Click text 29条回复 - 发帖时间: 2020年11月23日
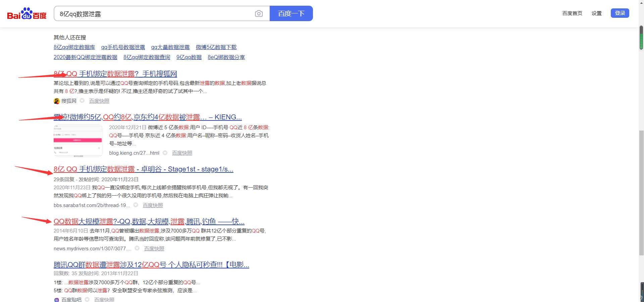This screenshot has height=302, width=644. (96, 180)
